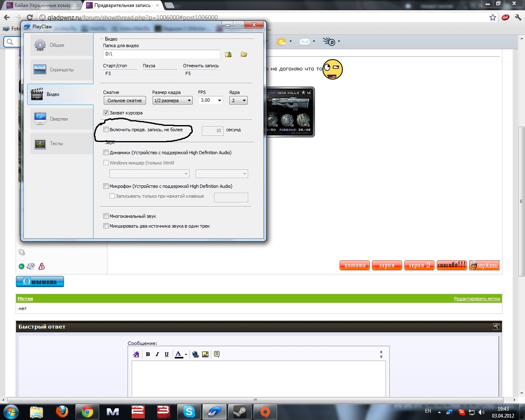
Task: Click the insert image icon in editor
Action: [x=205, y=354]
